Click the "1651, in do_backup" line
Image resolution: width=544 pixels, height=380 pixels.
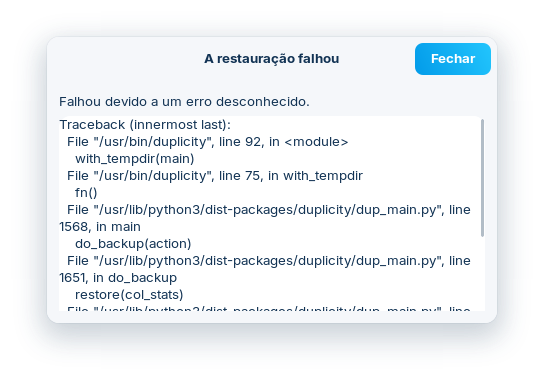[x=118, y=278]
